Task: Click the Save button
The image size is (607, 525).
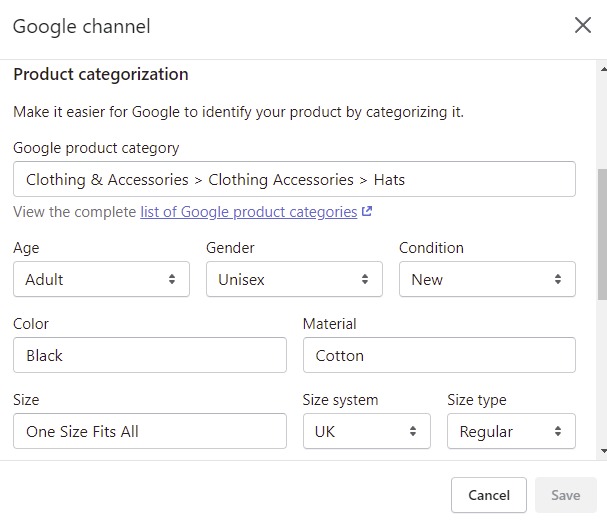Action: [566, 495]
